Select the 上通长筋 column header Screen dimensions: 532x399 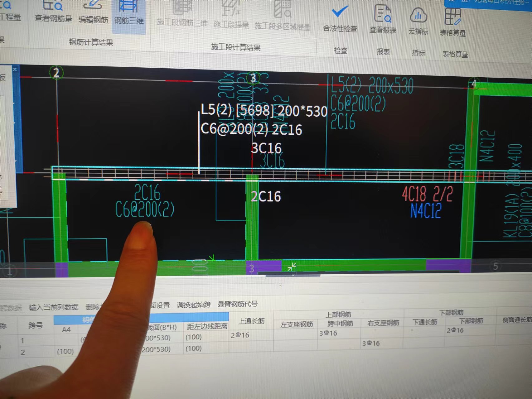click(x=252, y=321)
